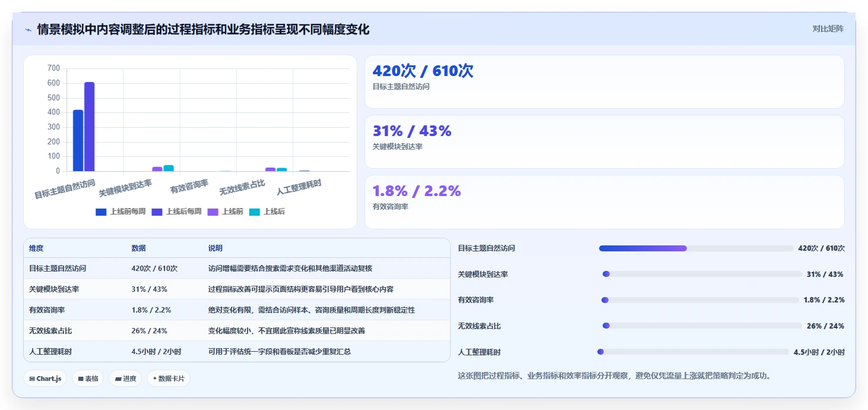Viewport: 868px width, 410px height.
Task: Click the 目标主题自然访问 chart axis label
Action: click(65, 189)
